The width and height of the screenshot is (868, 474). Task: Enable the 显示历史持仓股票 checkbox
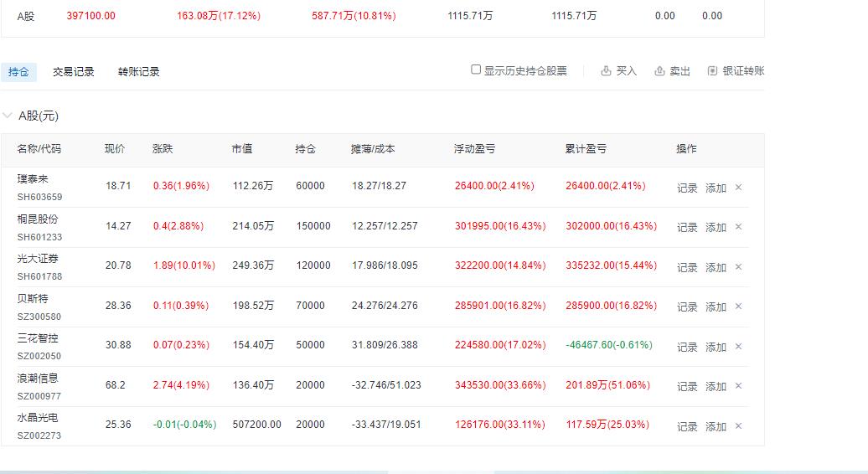[x=476, y=70]
